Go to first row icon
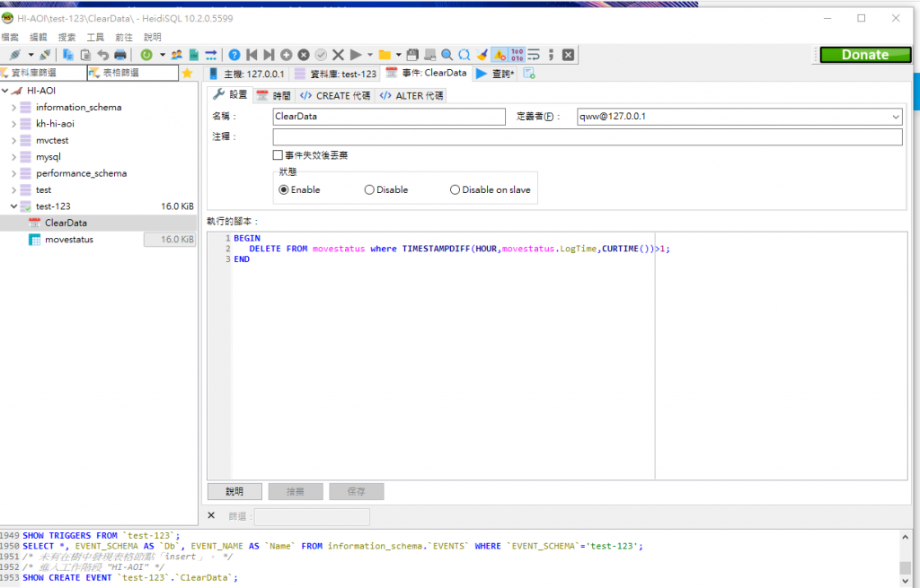The width and height of the screenshot is (920, 588). (252, 55)
